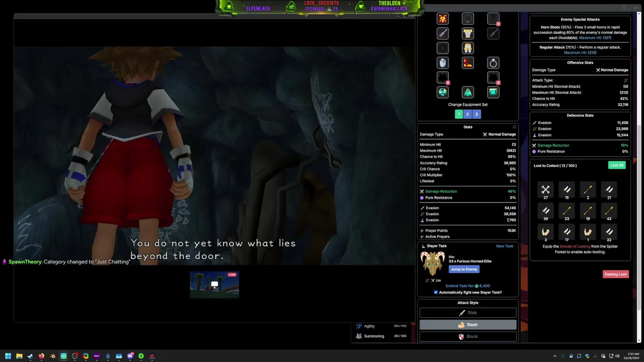The height and width of the screenshot is (362, 644).
Task: Open the Agility skill in the sidebar
Action: coord(381,326)
